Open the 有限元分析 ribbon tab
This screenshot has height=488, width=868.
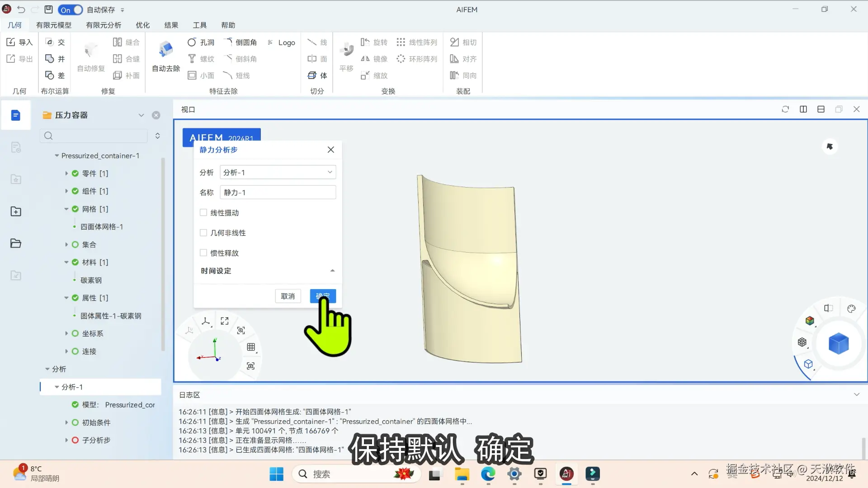point(103,25)
